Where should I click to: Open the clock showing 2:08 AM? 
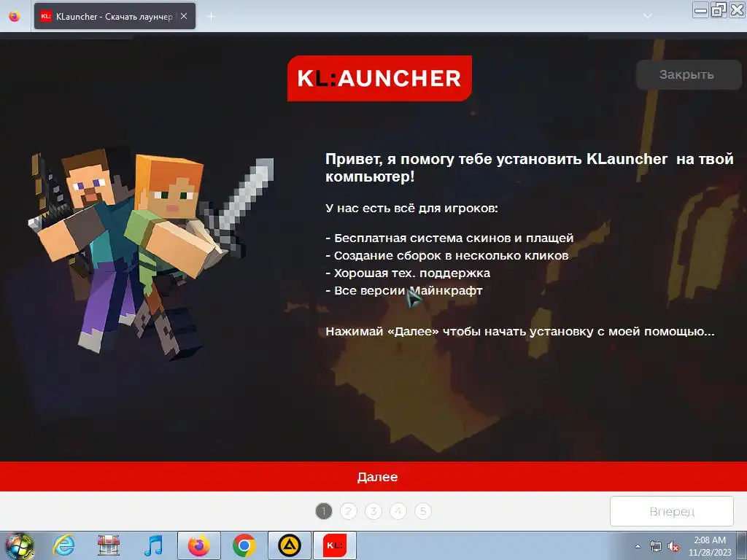point(710,546)
